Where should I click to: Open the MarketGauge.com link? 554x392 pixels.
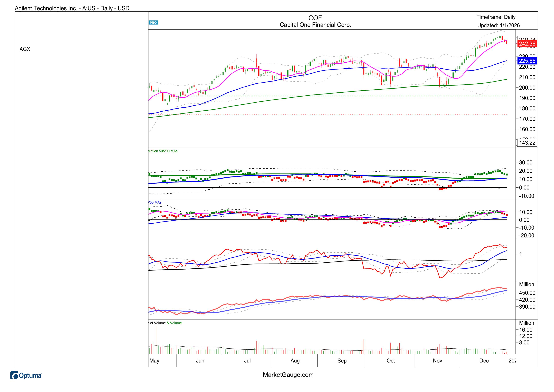[x=288, y=375]
